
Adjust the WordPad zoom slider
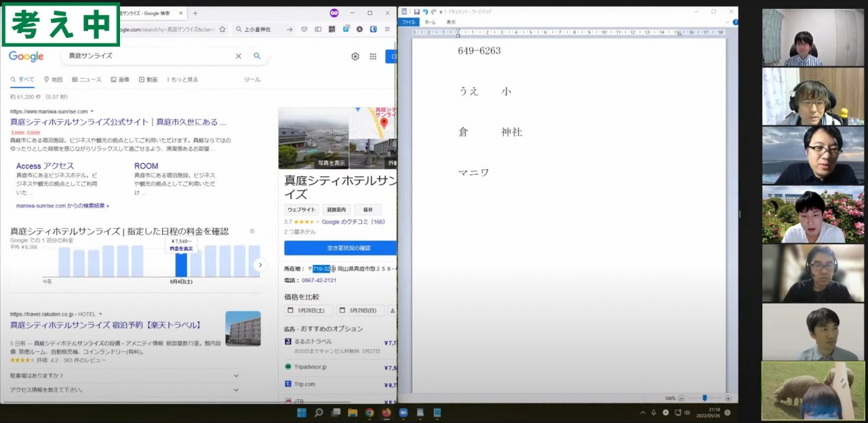(705, 398)
